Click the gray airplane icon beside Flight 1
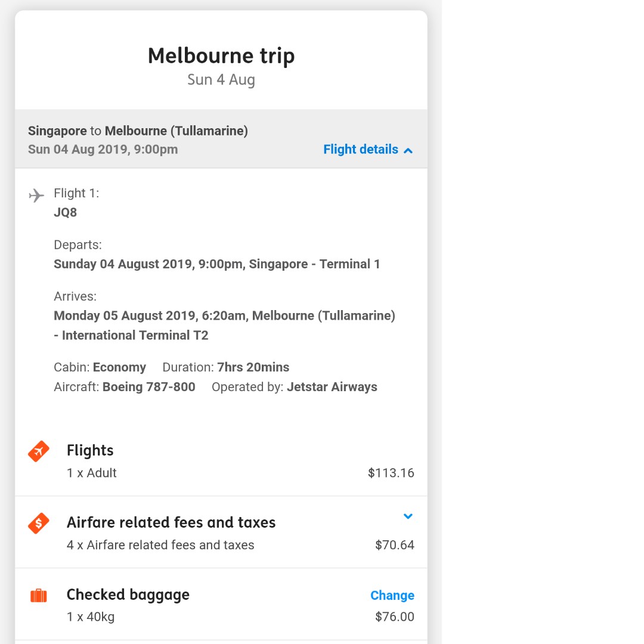 coord(36,195)
